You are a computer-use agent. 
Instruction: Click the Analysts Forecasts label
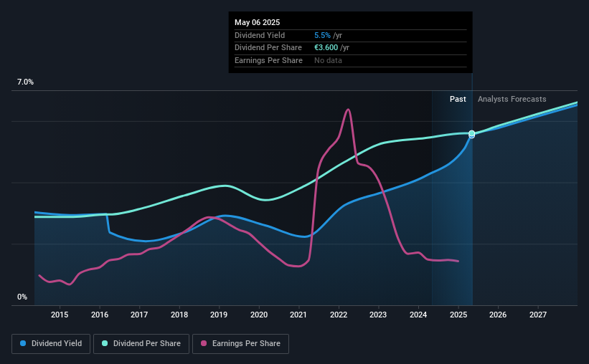(x=512, y=99)
